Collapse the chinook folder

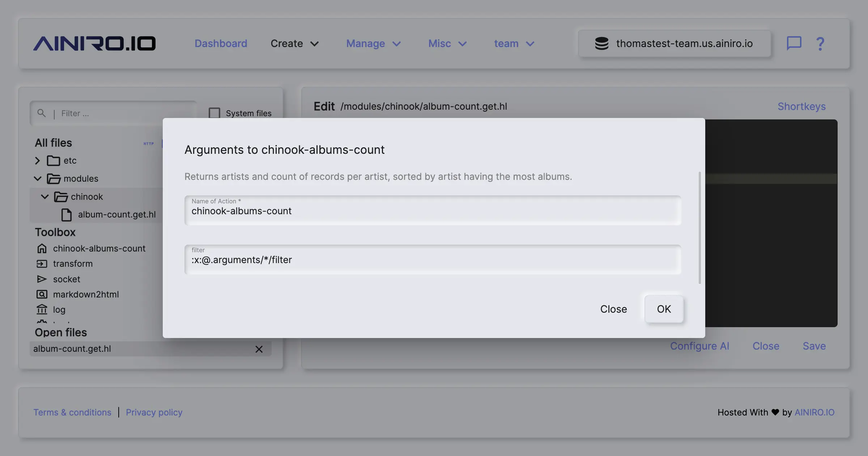point(44,197)
